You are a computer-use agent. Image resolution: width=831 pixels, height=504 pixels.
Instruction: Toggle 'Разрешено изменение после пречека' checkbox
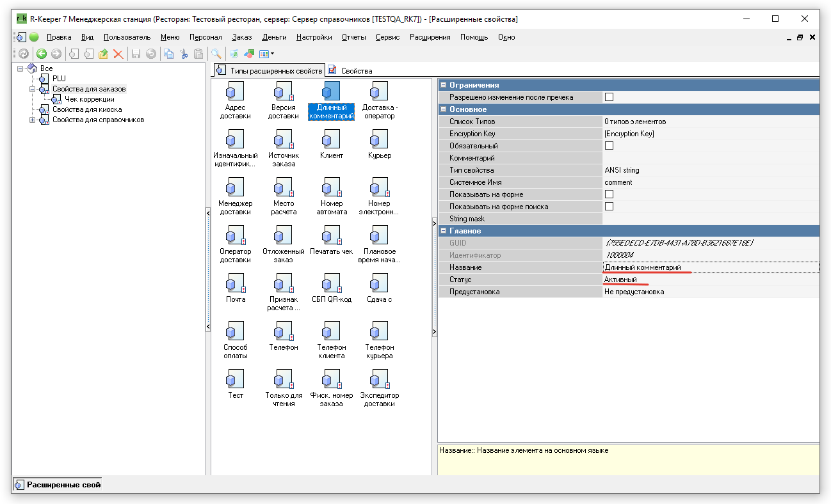[x=609, y=97]
